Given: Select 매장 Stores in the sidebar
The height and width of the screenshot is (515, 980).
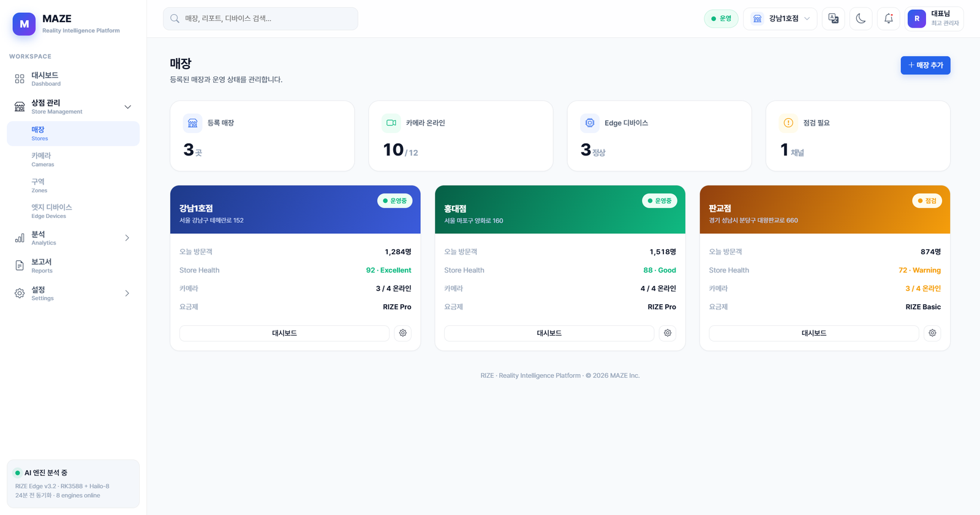Looking at the screenshot, I should click(x=73, y=133).
